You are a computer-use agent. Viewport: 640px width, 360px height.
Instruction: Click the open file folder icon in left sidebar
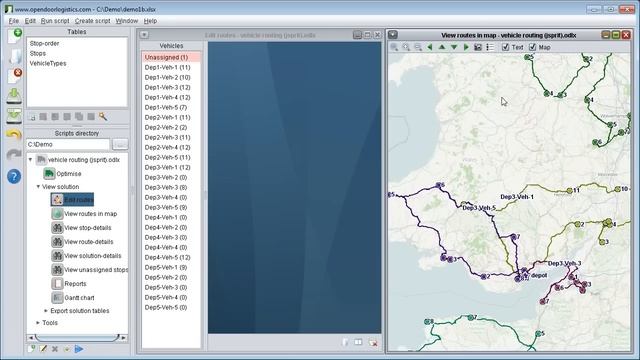tap(14, 56)
